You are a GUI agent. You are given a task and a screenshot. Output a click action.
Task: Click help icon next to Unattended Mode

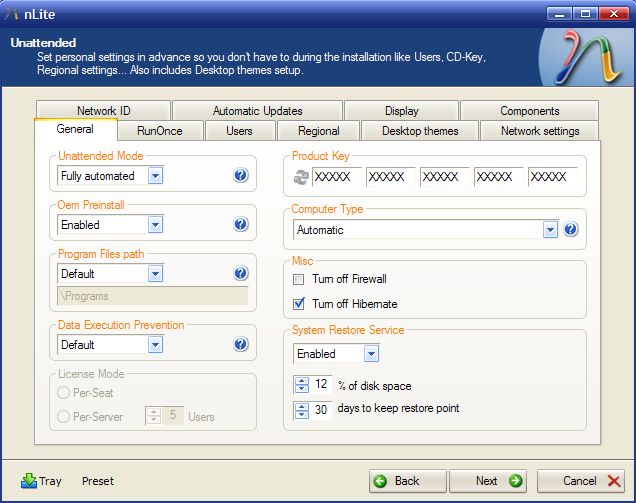(x=241, y=176)
